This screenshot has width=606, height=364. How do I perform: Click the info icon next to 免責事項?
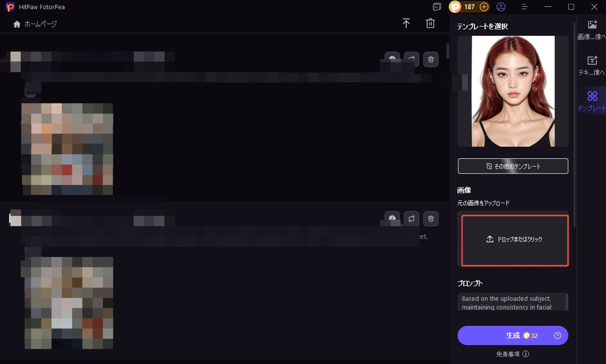point(526,354)
